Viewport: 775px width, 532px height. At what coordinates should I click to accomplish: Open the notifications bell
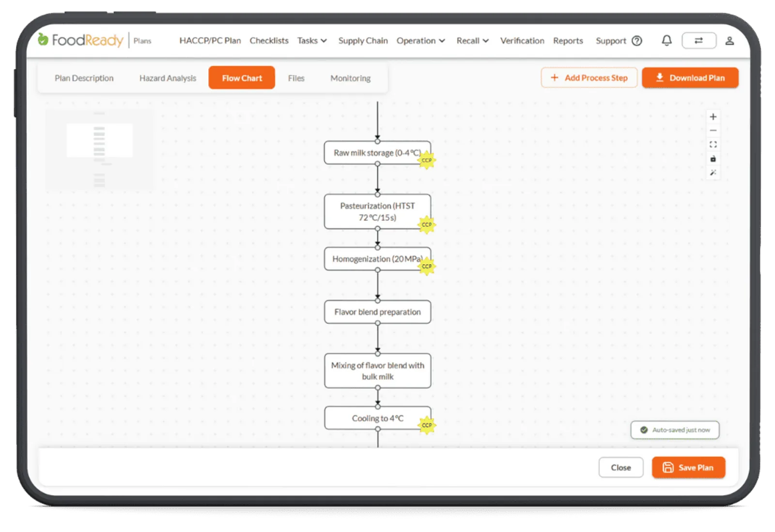tap(666, 41)
